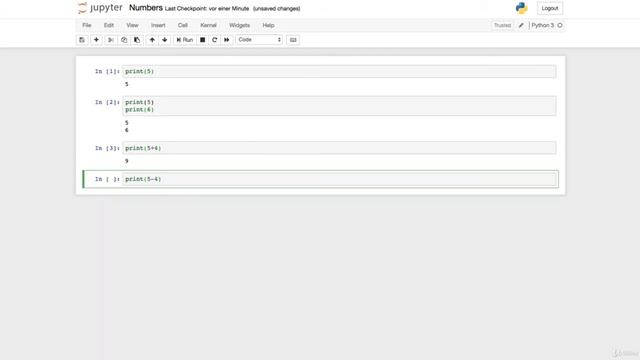Open the Edit menu
The image size is (640, 360).
click(109, 25)
